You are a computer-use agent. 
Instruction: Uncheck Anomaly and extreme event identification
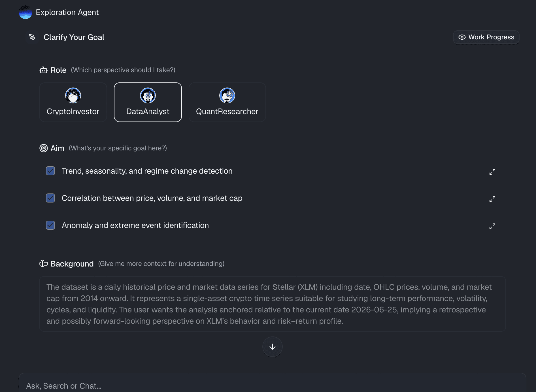(x=50, y=225)
